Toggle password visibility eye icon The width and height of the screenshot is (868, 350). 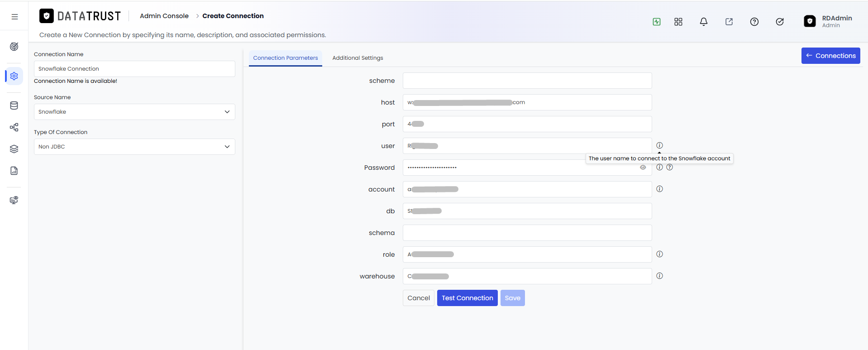click(x=643, y=168)
